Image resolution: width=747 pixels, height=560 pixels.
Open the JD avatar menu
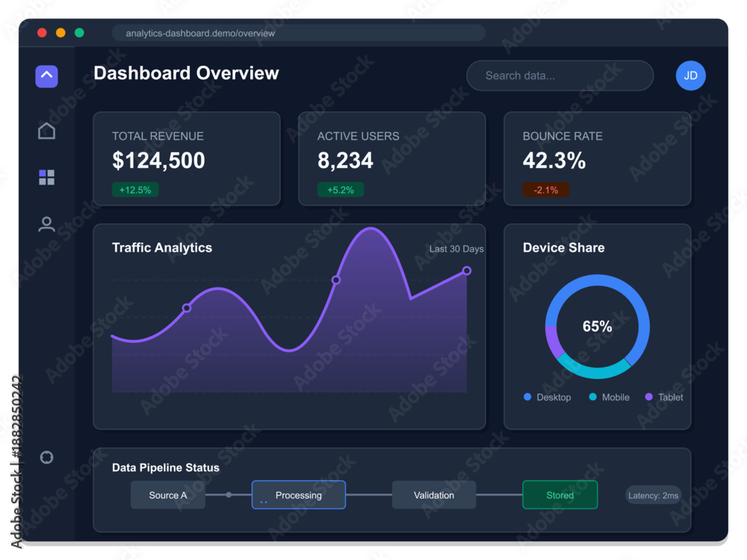pyautogui.click(x=690, y=75)
